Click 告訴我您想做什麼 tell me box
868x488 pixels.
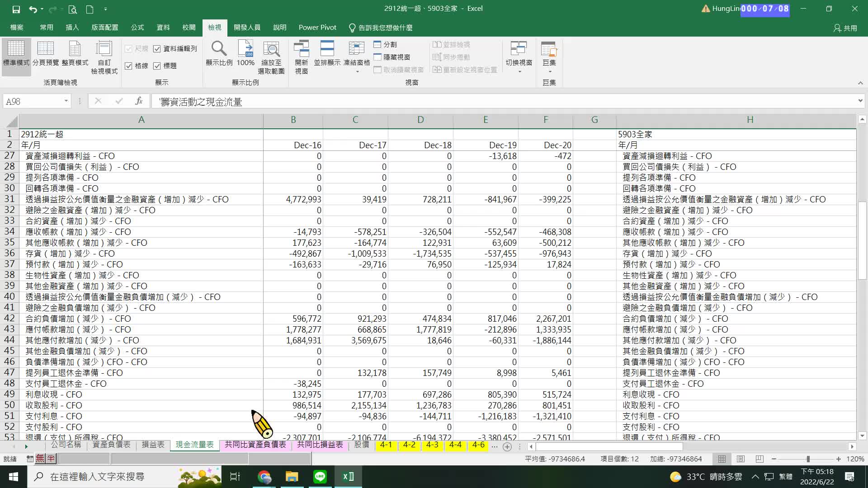point(381,28)
